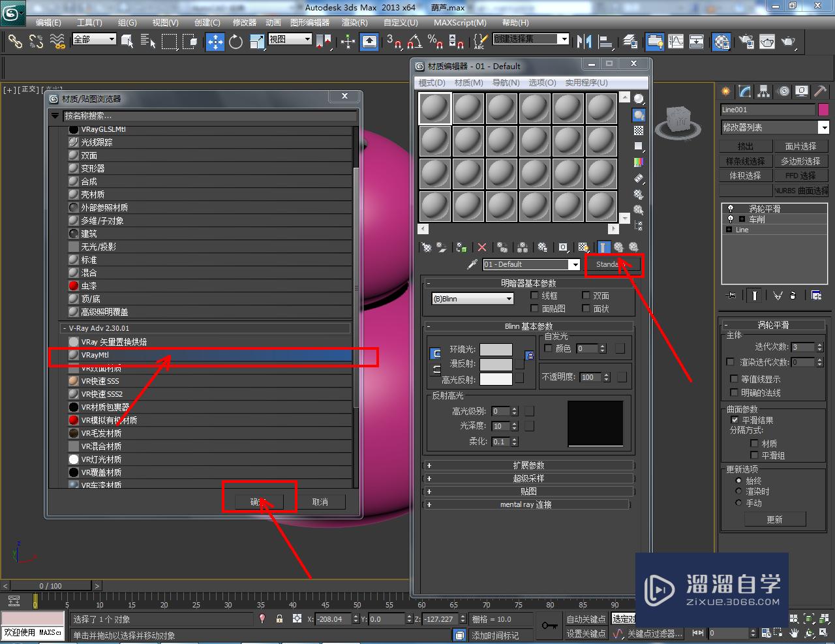Enable the 面贴图 face map checkbox
This screenshot has height=644, width=835.
[x=535, y=308]
